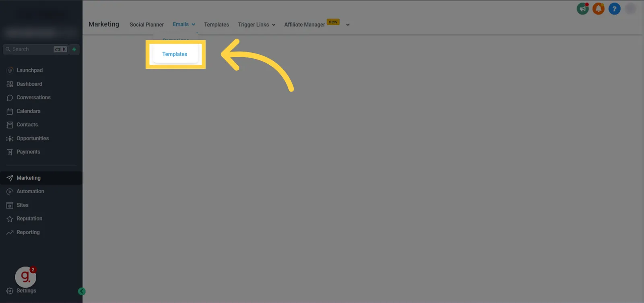Collapse the sidebar with green arrow button
This screenshot has width=644, height=303.
(82, 291)
